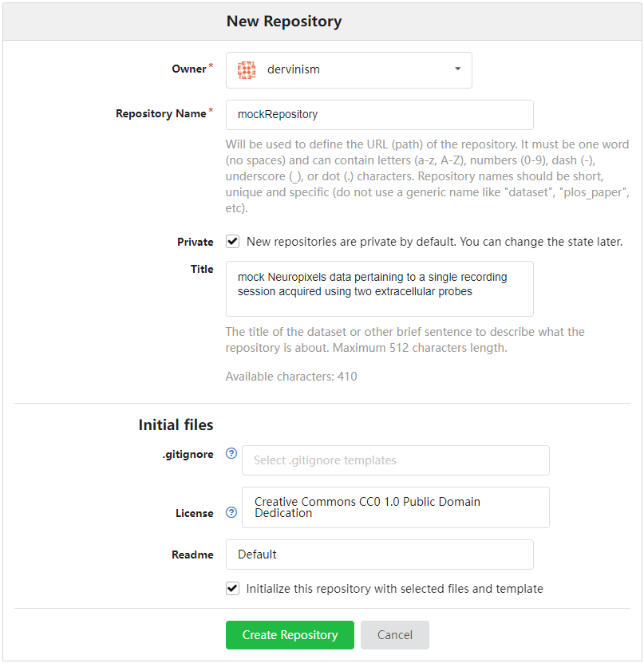The height and width of the screenshot is (663, 644).
Task: Click the Available characters counter text
Action: [291, 377]
